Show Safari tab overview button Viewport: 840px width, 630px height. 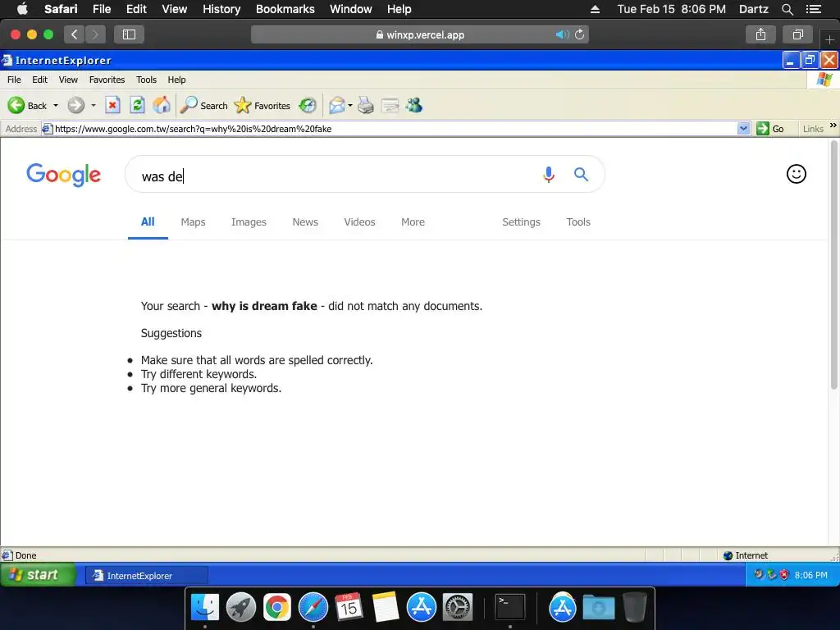797,34
